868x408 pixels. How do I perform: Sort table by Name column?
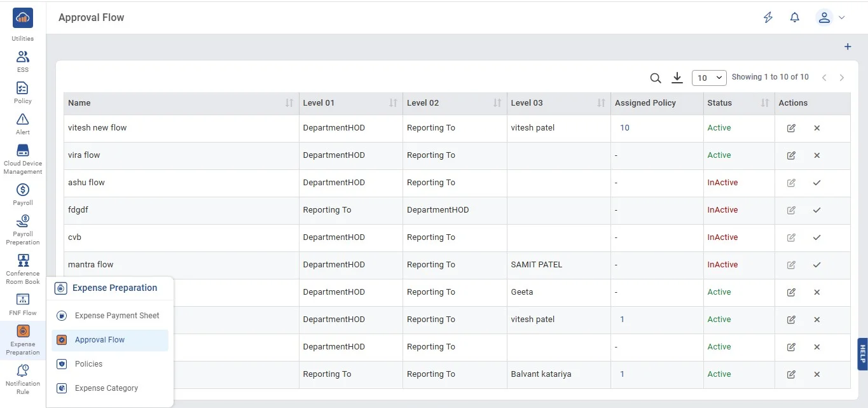point(289,103)
